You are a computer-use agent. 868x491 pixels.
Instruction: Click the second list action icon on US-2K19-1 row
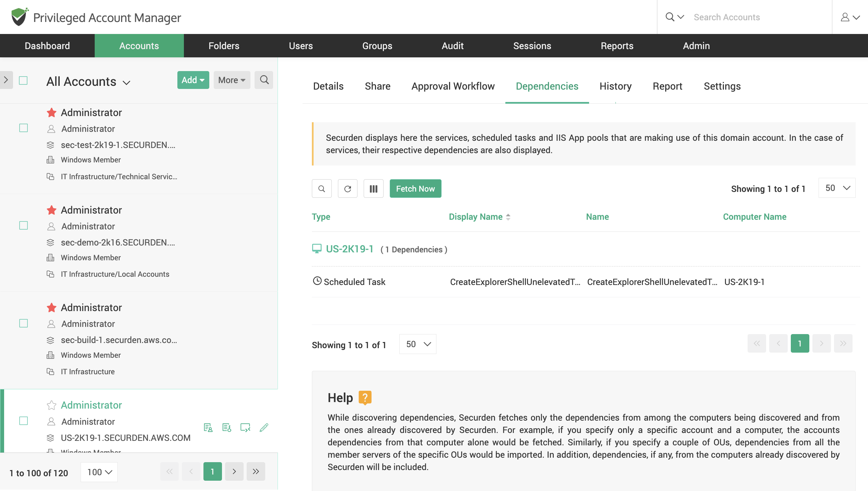pyautogui.click(x=226, y=427)
